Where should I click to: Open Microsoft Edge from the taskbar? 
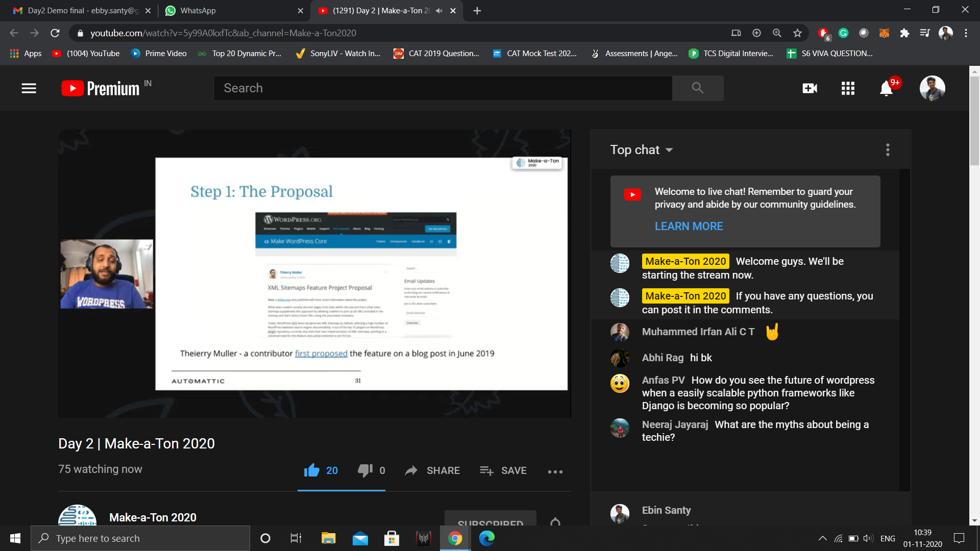point(486,538)
